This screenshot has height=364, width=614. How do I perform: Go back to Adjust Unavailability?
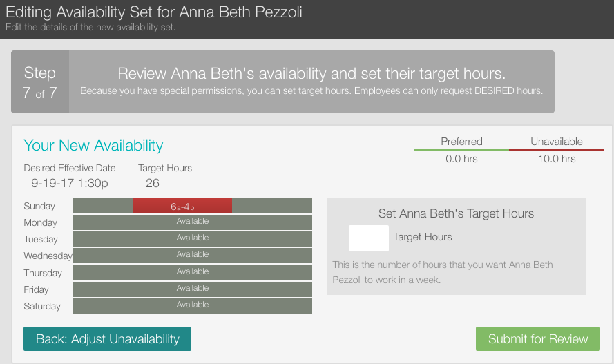(x=107, y=338)
